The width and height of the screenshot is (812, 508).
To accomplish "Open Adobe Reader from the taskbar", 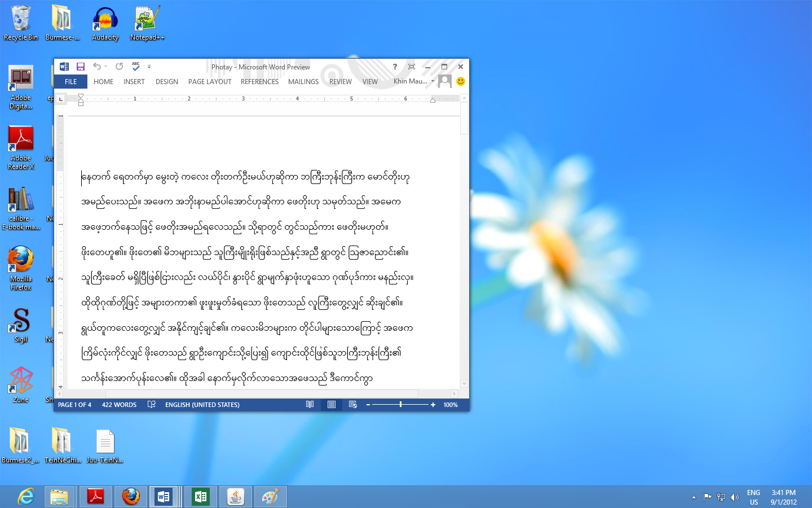I will tap(96, 497).
